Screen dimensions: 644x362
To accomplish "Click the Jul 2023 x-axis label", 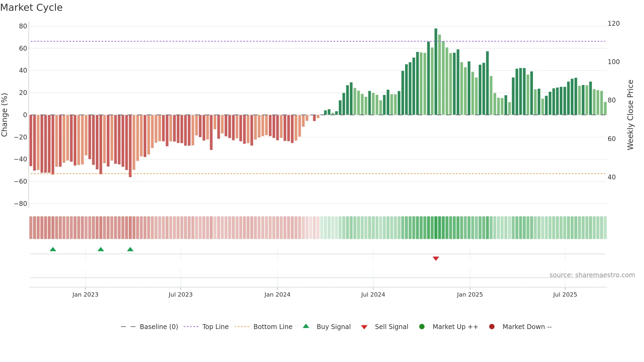I will [181, 294].
